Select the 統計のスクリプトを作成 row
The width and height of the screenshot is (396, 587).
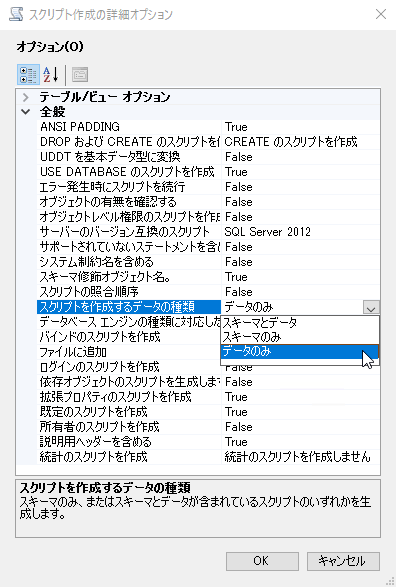tap(128, 457)
